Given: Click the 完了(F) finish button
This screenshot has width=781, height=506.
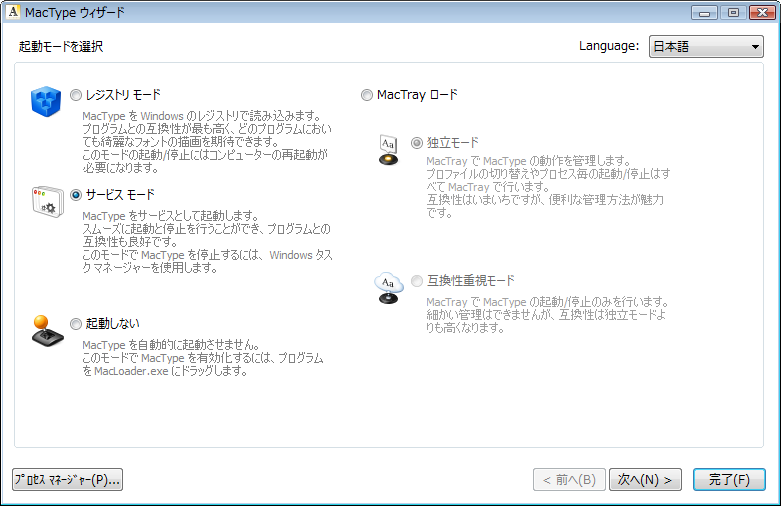Looking at the screenshot, I should point(729,480).
